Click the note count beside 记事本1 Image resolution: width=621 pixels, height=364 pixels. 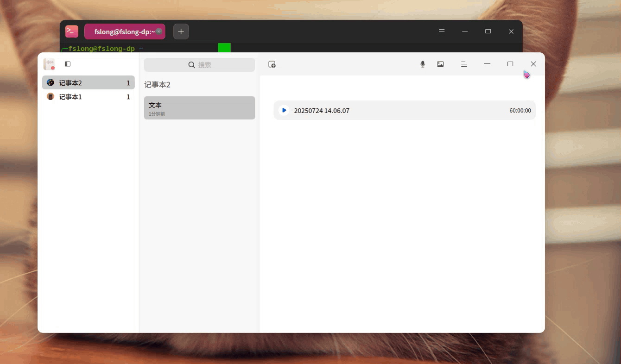tap(128, 97)
